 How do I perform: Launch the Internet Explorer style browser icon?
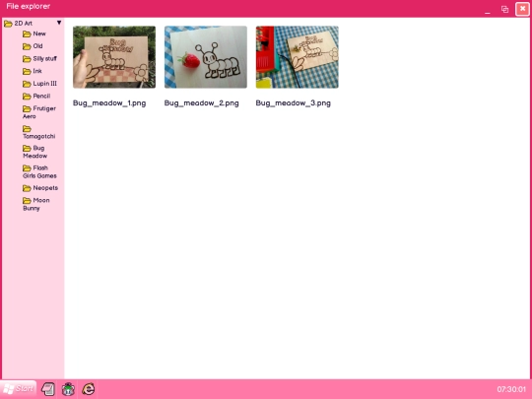[x=89, y=389]
